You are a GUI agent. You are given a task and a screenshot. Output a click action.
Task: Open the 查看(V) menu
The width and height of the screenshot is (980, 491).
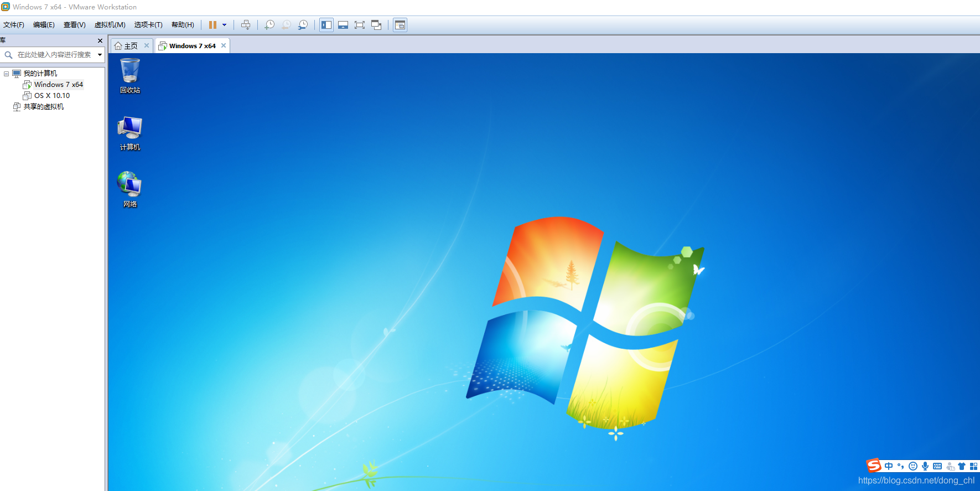pos(74,25)
